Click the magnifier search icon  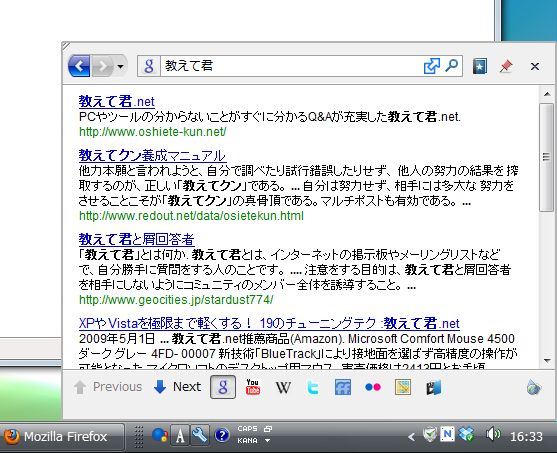click(451, 66)
